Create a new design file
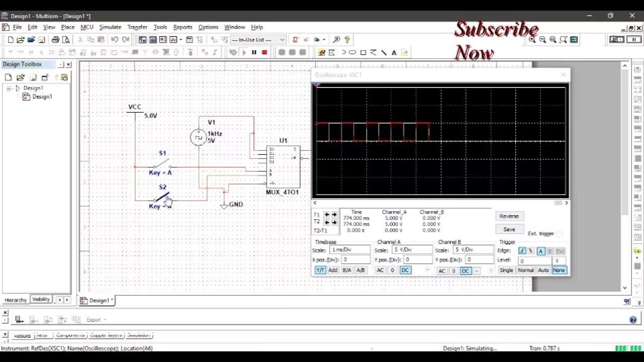Screen dimensions: 644x362 pyautogui.click(x=10, y=40)
